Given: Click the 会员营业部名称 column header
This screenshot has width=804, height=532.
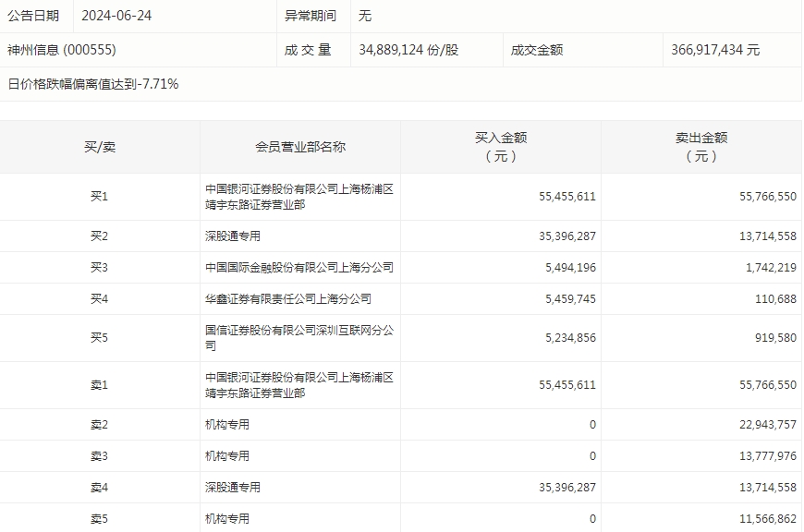Looking at the screenshot, I should pos(300,147).
